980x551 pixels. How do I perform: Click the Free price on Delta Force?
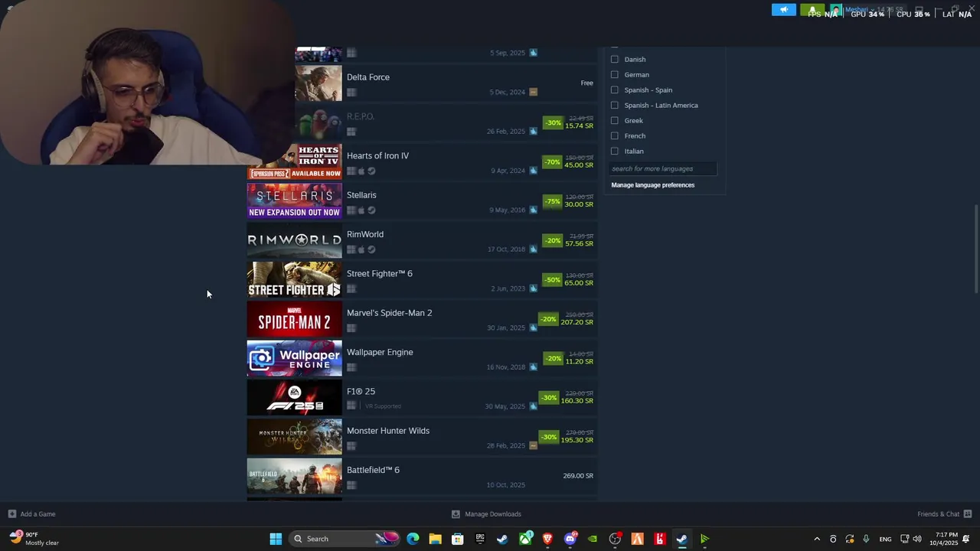click(586, 83)
